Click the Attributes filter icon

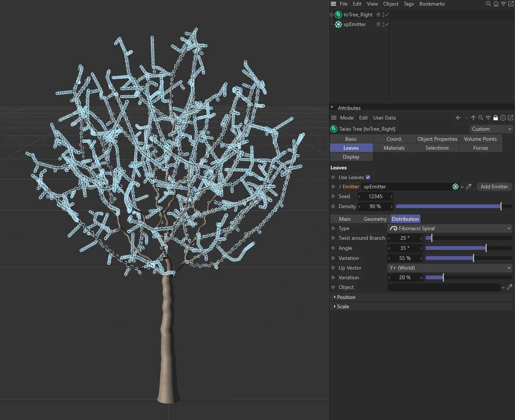(488, 118)
